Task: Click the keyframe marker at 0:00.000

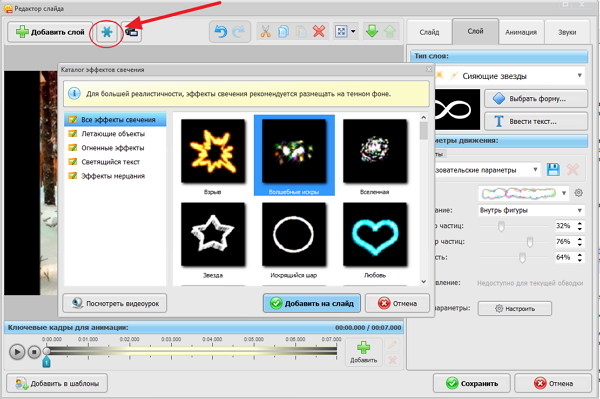Action: pyautogui.click(x=46, y=362)
